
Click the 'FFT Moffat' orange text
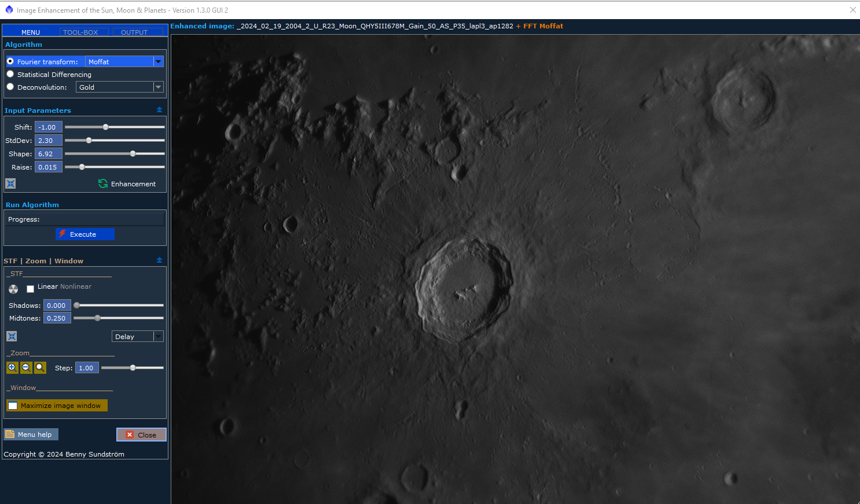(543, 26)
